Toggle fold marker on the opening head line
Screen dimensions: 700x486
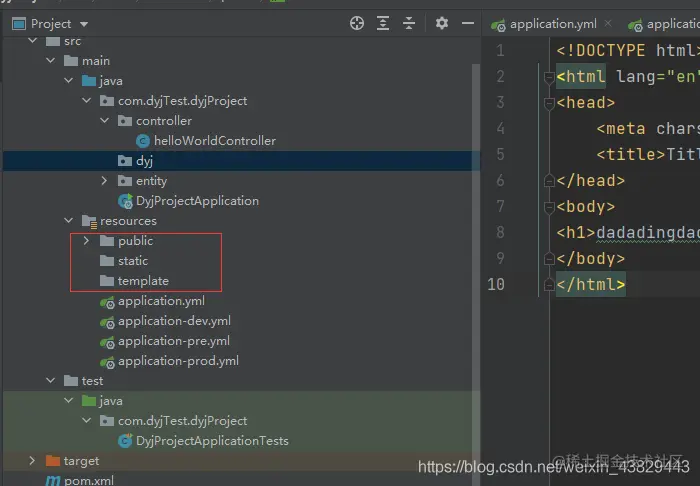coord(549,104)
